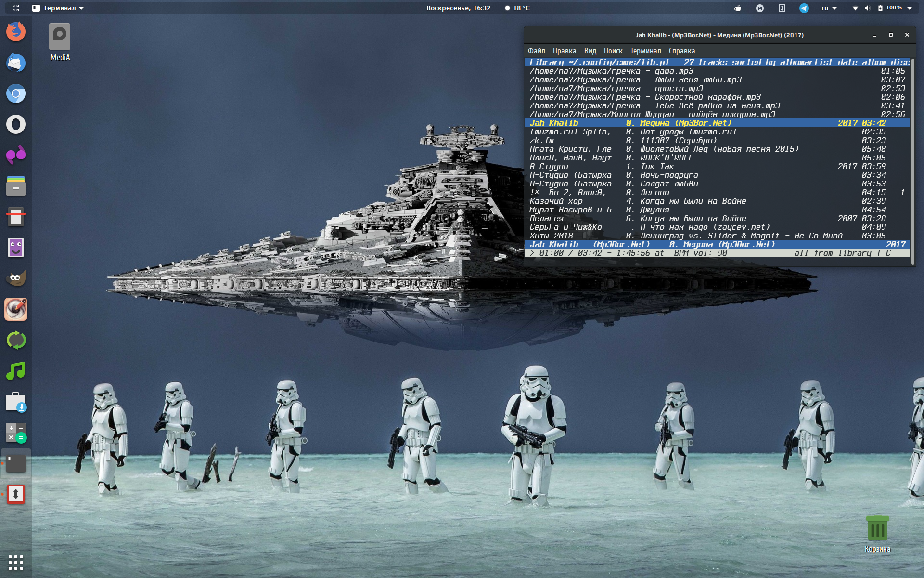
Task: Select Агата Кристи track Фиолетовый Лед
Action: (717, 149)
